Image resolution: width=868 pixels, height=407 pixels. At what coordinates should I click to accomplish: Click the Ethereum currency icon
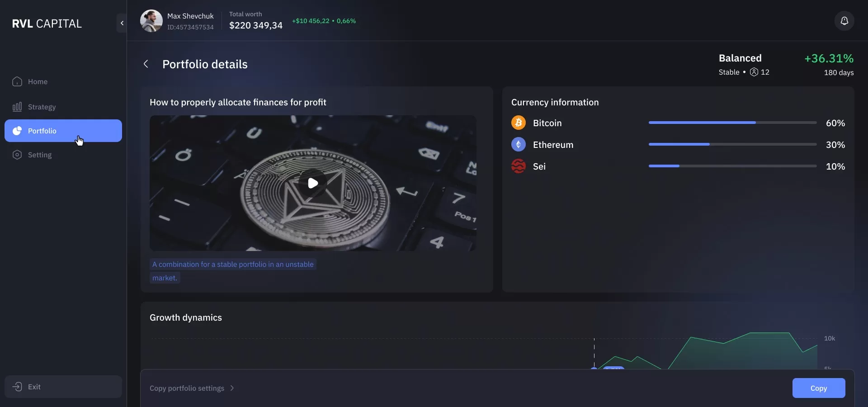[x=519, y=144]
